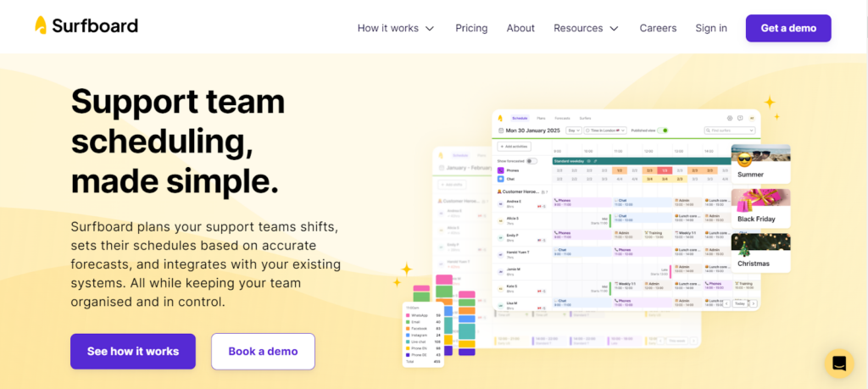Click Emily P's avatar circle
The height and width of the screenshot is (389, 868).
coord(500,237)
